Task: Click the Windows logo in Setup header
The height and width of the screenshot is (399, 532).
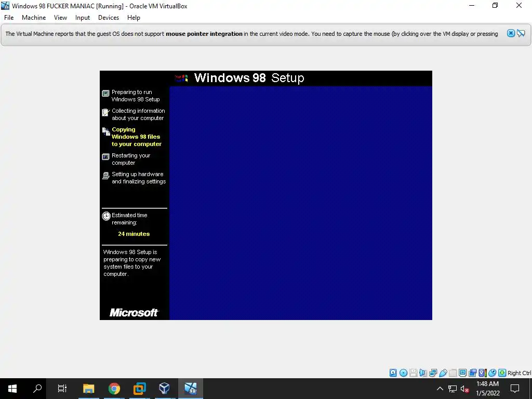Action: point(181,78)
